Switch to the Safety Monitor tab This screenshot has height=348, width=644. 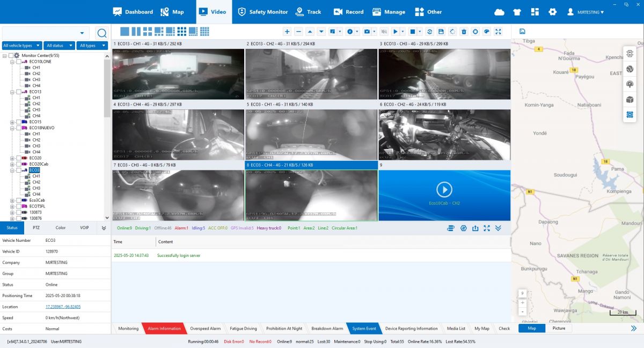263,12
